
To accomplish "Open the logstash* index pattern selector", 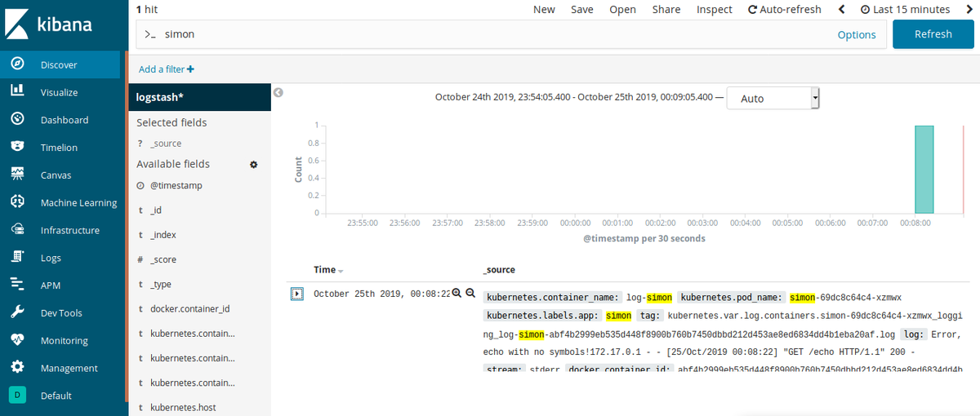I will tap(199, 97).
